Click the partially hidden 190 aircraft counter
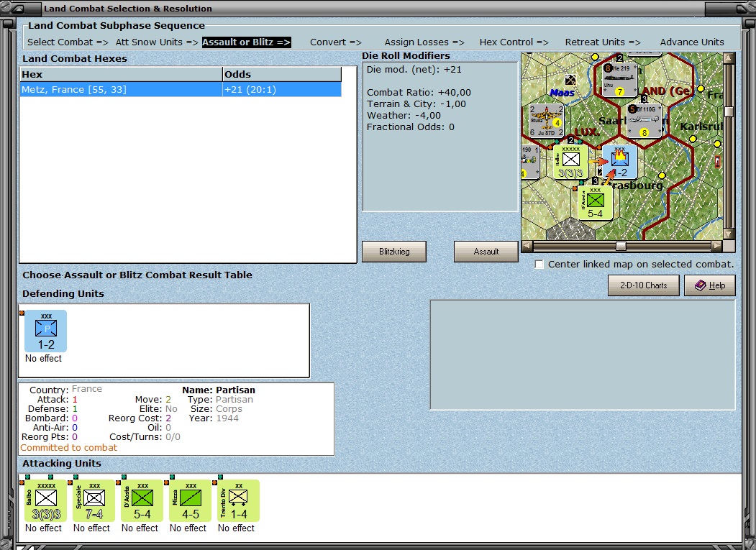Image resolution: width=756 pixels, height=550 pixels. [x=529, y=162]
